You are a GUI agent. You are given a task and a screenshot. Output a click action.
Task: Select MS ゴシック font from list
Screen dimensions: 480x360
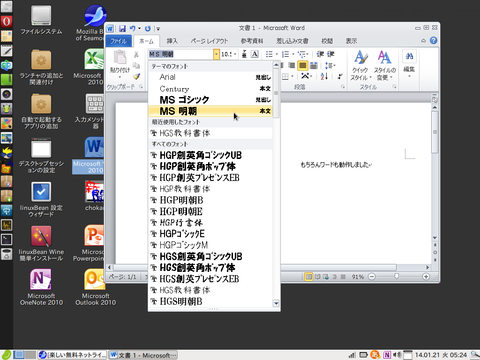click(x=210, y=100)
